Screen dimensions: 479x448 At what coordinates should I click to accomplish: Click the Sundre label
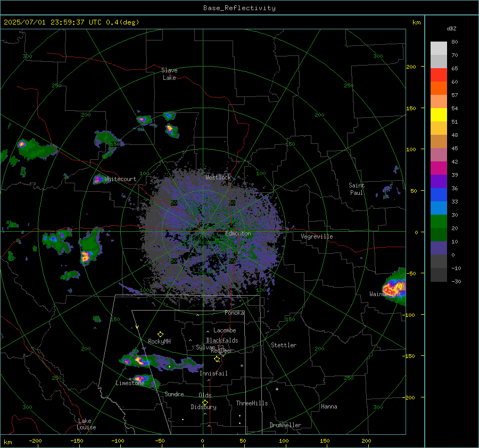pyautogui.click(x=174, y=394)
